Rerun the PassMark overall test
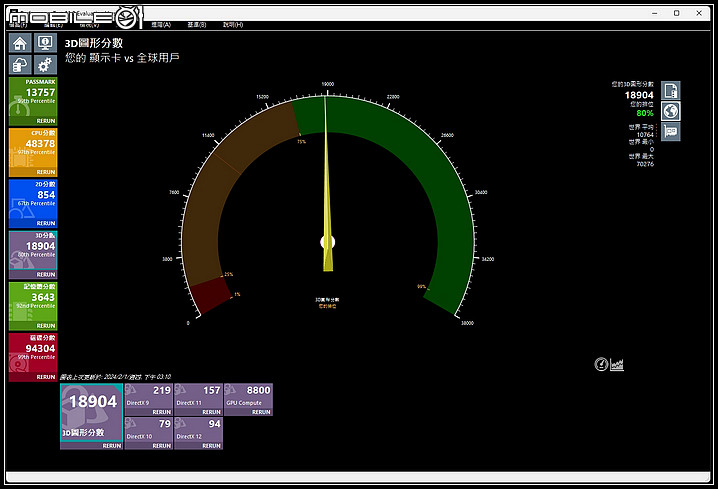 (x=46, y=121)
